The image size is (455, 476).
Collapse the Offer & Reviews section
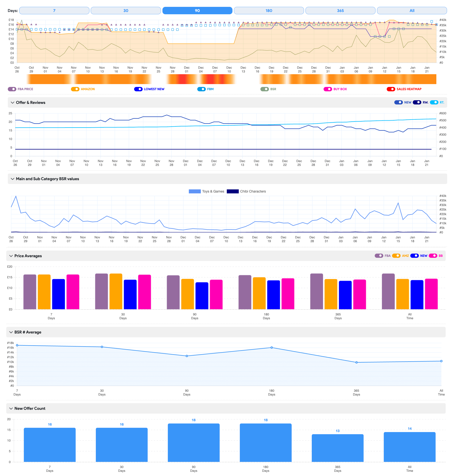click(12, 103)
